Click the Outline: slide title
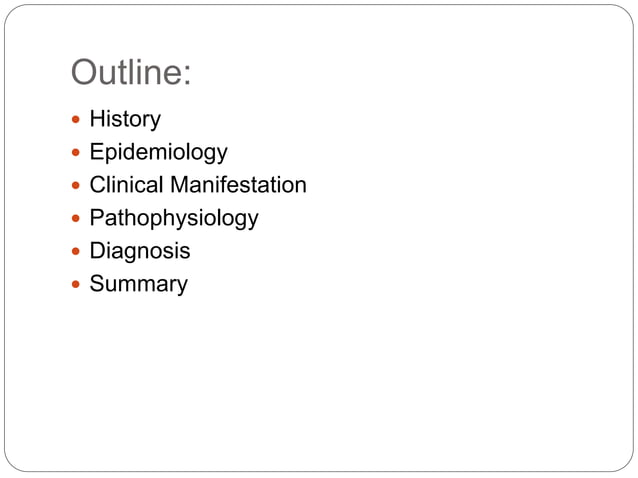Screen dimensions: 638x478 (x=131, y=72)
